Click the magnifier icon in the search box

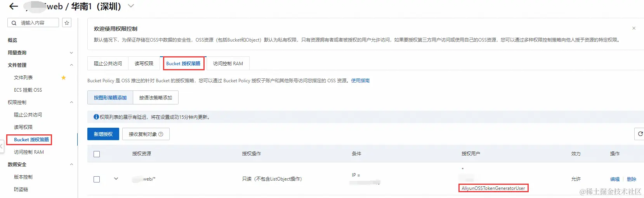point(14,23)
